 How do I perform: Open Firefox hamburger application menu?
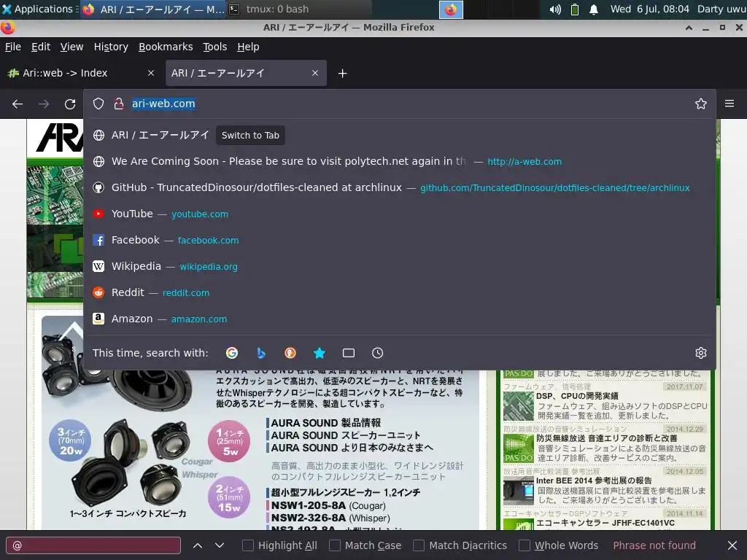(x=729, y=104)
